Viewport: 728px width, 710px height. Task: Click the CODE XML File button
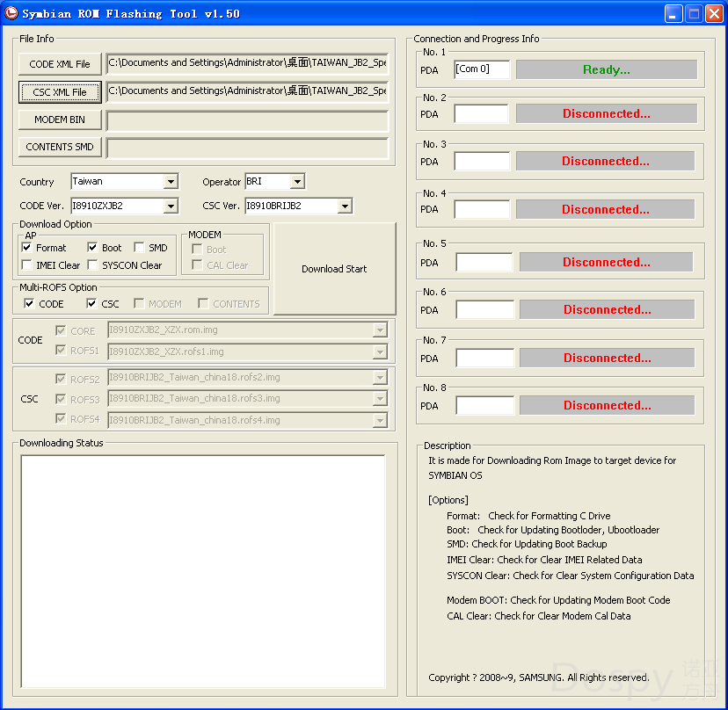click(x=60, y=64)
